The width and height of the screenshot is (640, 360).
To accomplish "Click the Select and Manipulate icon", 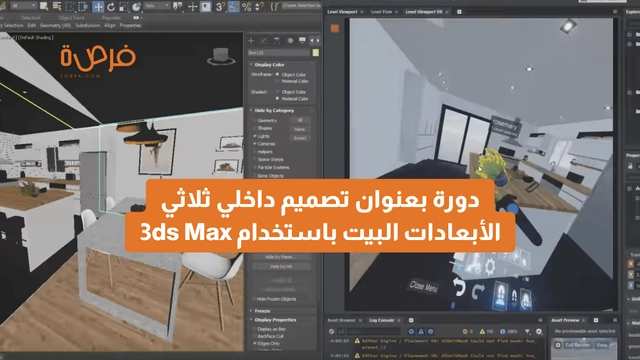I will 193,7.
